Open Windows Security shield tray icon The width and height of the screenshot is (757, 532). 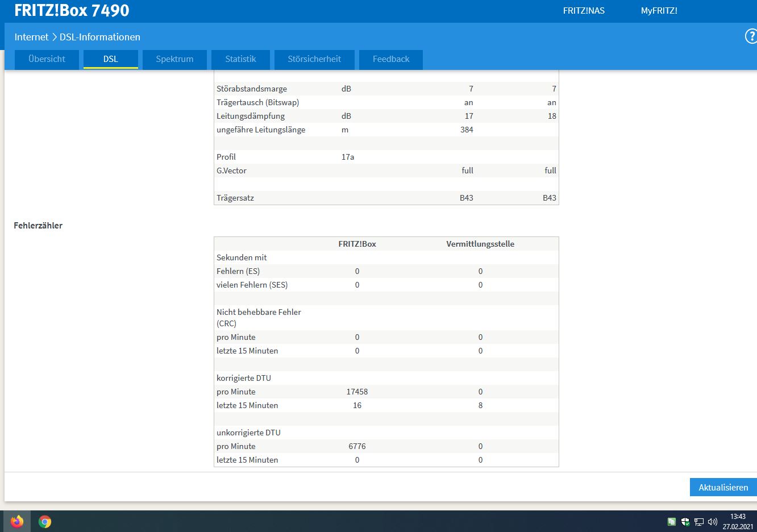(685, 521)
